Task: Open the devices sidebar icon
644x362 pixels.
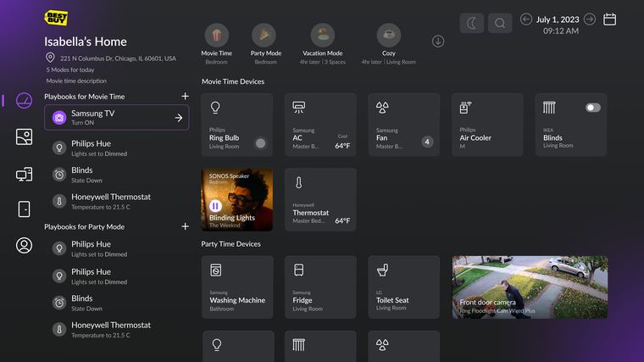Action: [x=24, y=175]
